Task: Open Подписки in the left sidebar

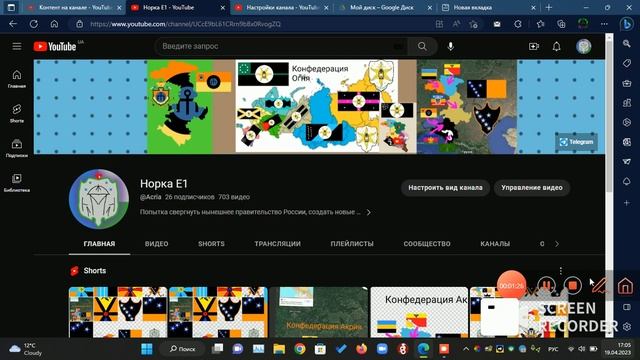Action: pos(17,148)
